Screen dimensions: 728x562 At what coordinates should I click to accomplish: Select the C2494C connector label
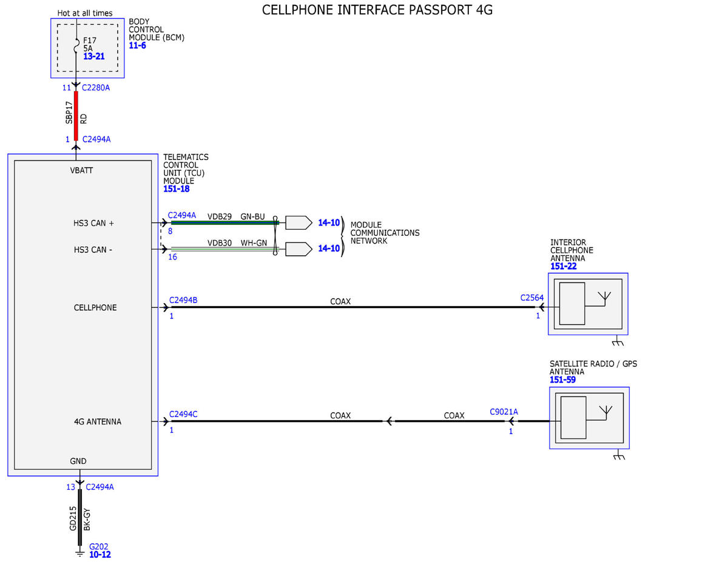(183, 414)
